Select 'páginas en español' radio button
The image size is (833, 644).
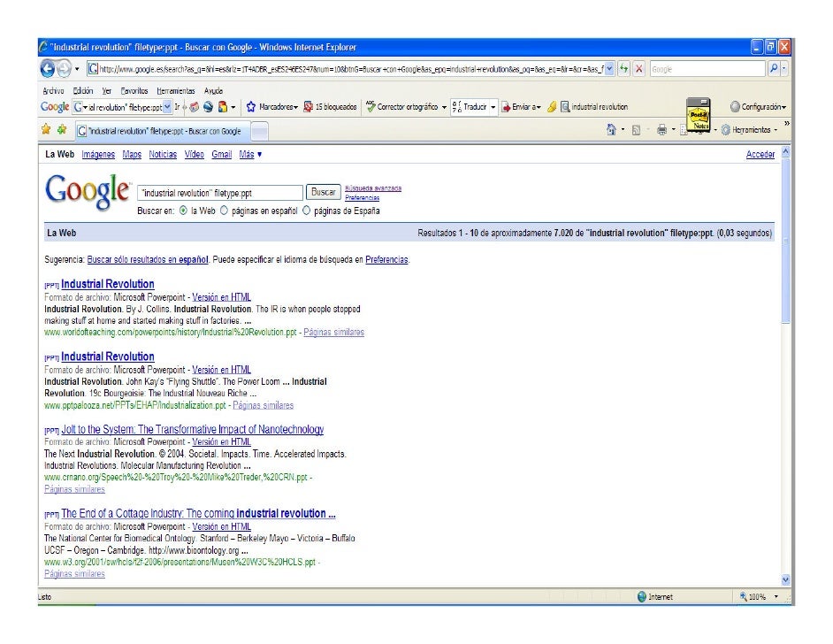coord(224,211)
